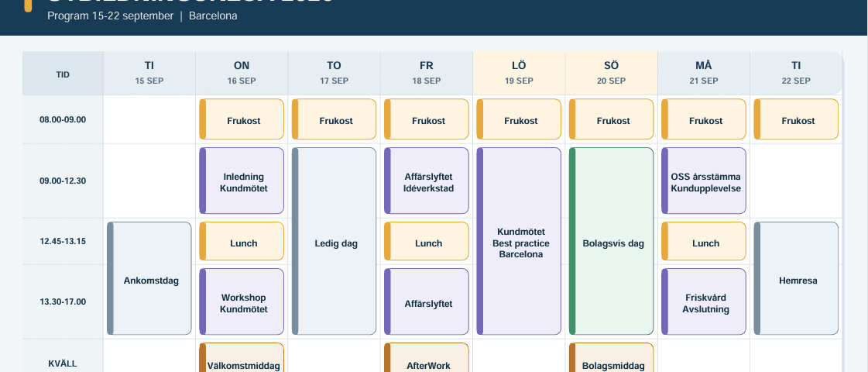Select the 09.00-12.30 time row label
The height and width of the screenshot is (372, 868).
(x=63, y=181)
